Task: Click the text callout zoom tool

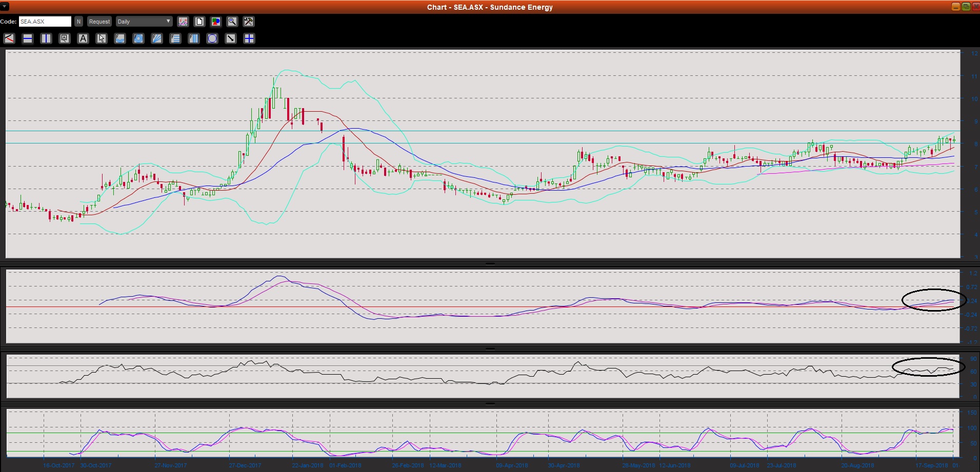Action: [65, 38]
